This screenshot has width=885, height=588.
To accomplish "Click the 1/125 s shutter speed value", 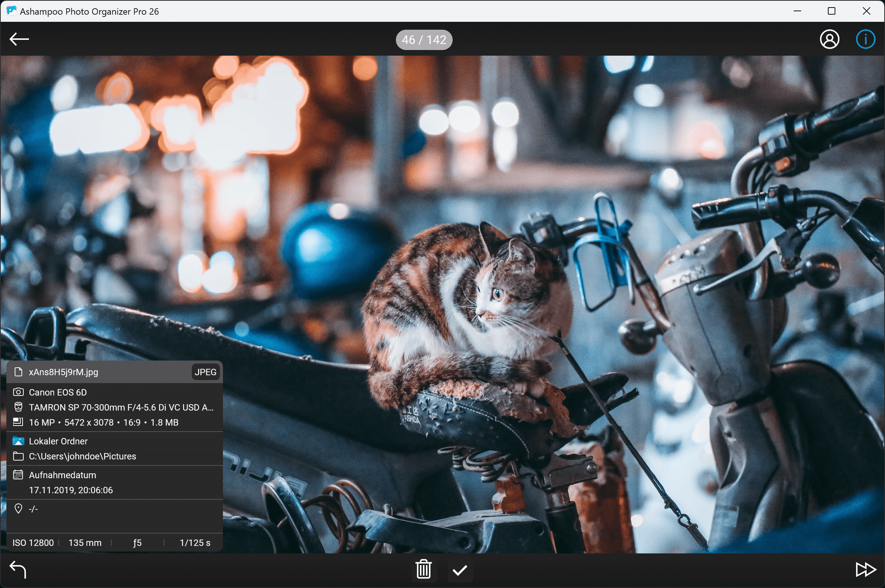I will pyautogui.click(x=195, y=543).
